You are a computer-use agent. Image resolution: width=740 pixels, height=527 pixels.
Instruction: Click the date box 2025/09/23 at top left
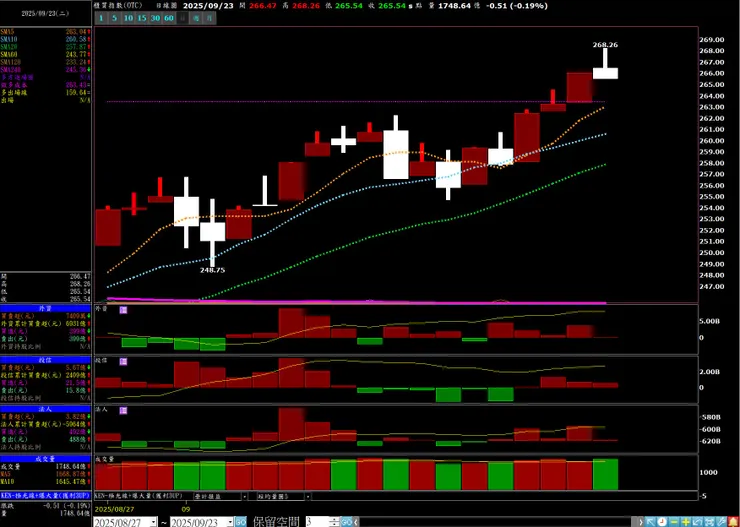(x=46, y=13)
